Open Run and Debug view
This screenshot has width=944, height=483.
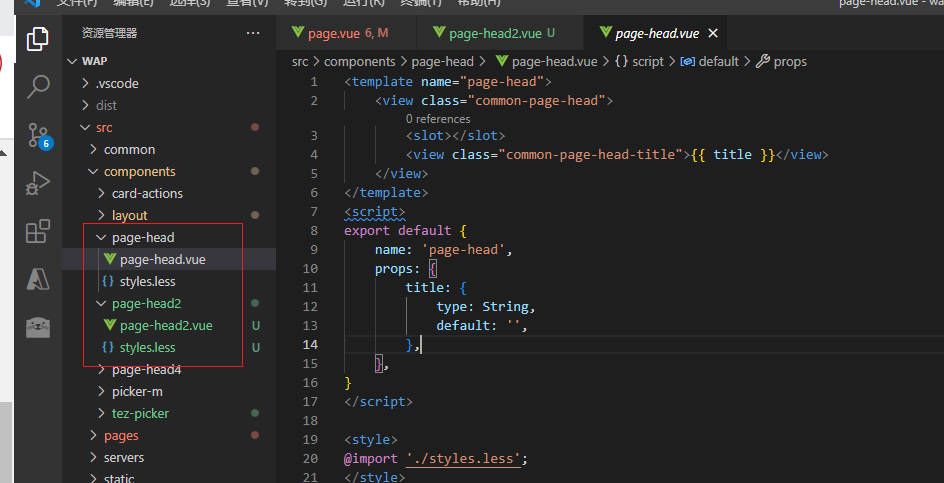(x=38, y=183)
